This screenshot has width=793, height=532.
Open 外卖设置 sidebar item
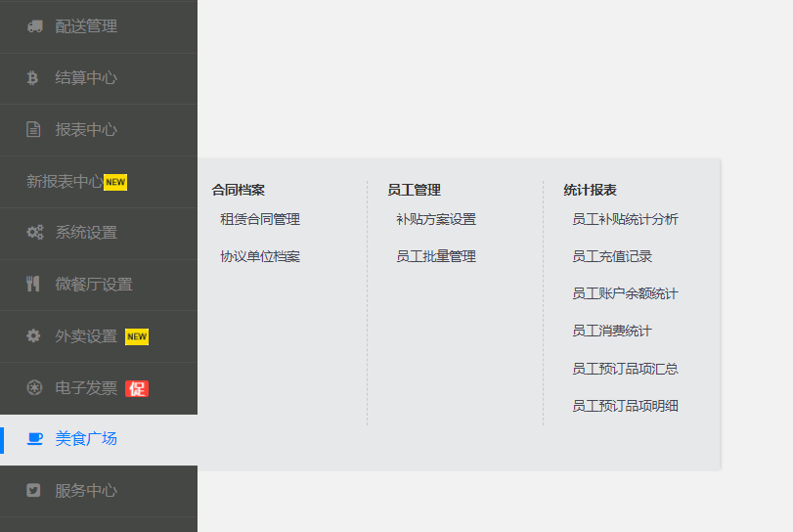click(99, 336)
